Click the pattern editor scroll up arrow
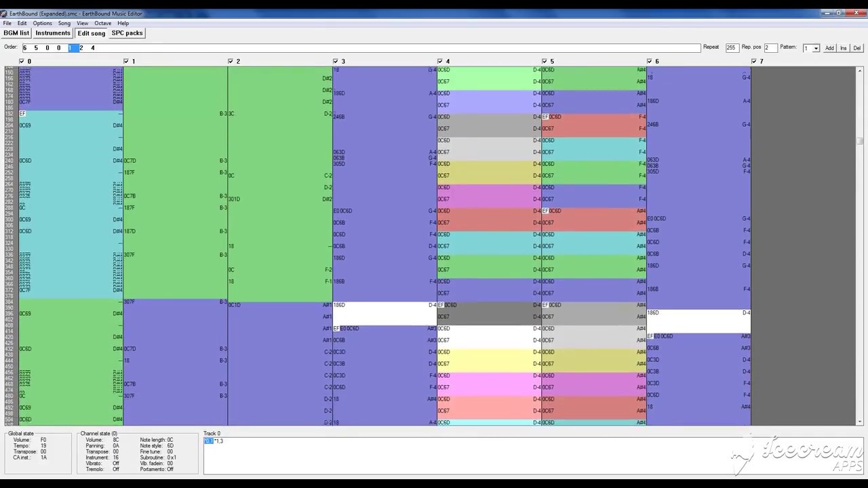868x488 pixels. (x=860, y=70)
